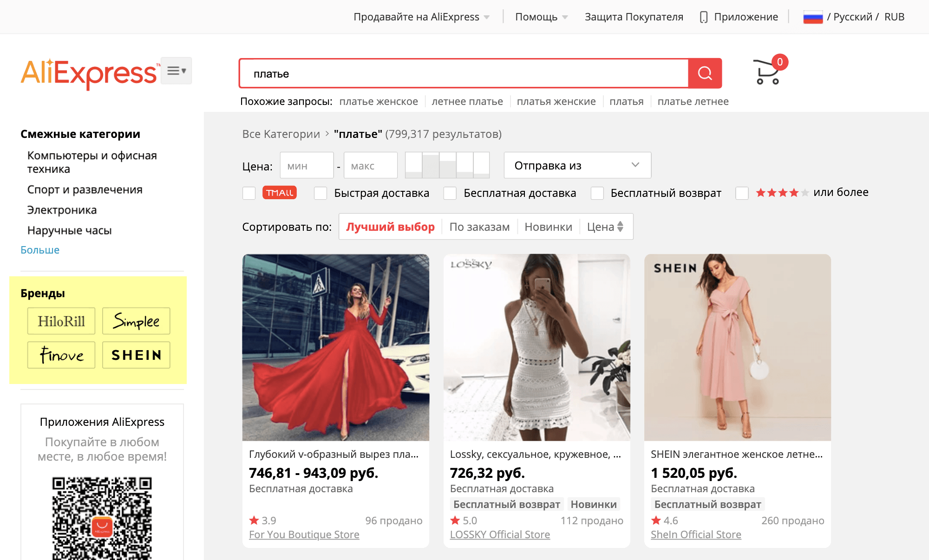Visit SheIn Official Store
The image size is (929, 560).
pos(696,534)
